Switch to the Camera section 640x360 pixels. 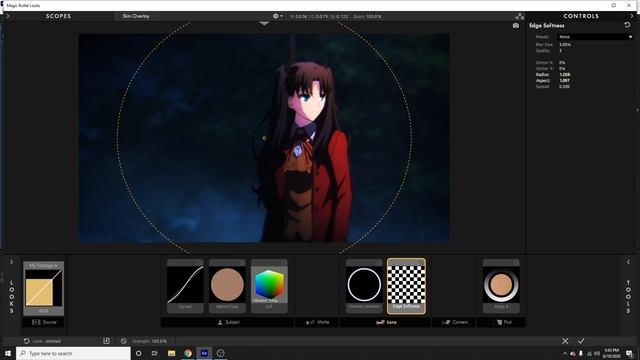coord(455,322)
